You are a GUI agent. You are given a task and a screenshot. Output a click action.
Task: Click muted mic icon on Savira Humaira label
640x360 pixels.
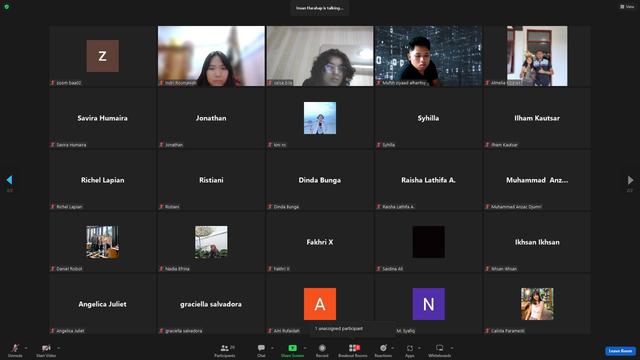(53, 144)
